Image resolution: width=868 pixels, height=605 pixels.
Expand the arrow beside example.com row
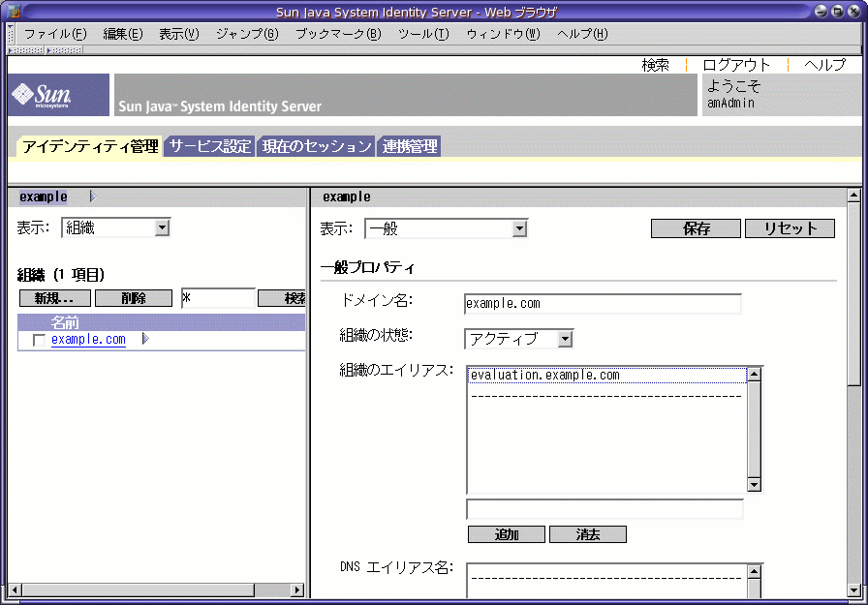(x=145, y=339)
